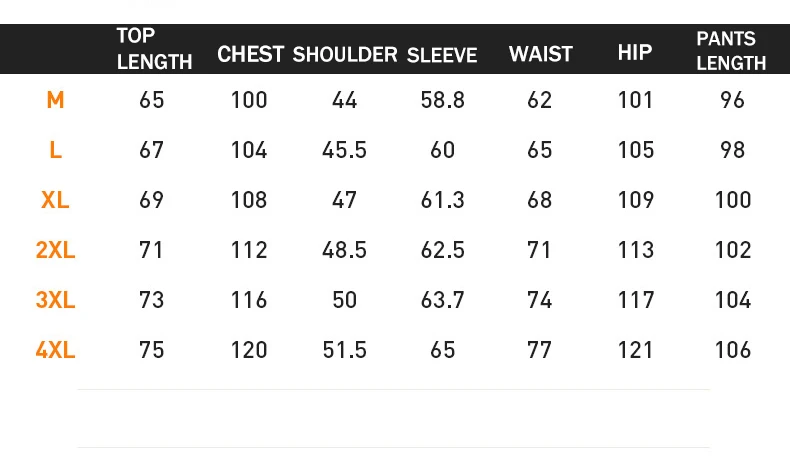
Task: Select the 45.5 shoulder value for L
Action: 345,150
